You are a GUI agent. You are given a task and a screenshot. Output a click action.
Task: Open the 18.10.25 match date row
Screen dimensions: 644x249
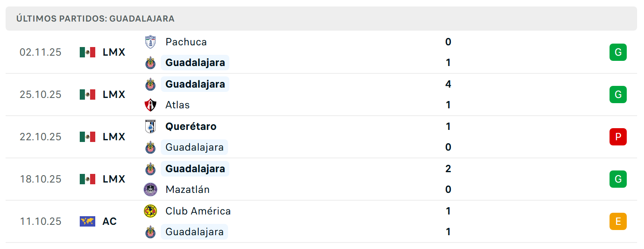coord(321,179)
